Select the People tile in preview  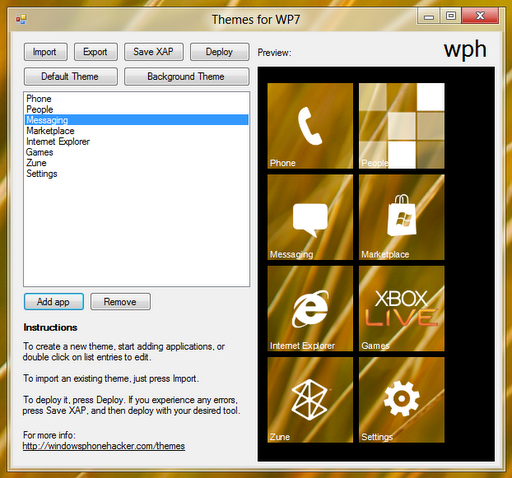[x=402, y=126]
